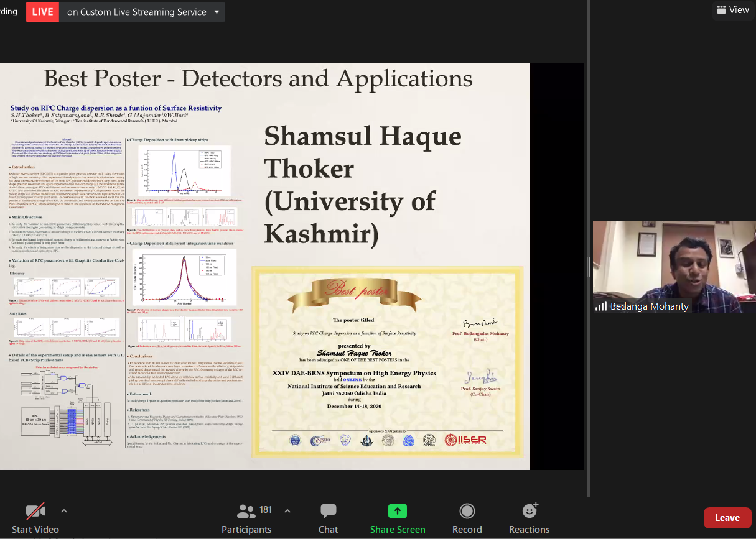Open the View layout options
This screenshot has width=756, height=539.
coord(733,10)
